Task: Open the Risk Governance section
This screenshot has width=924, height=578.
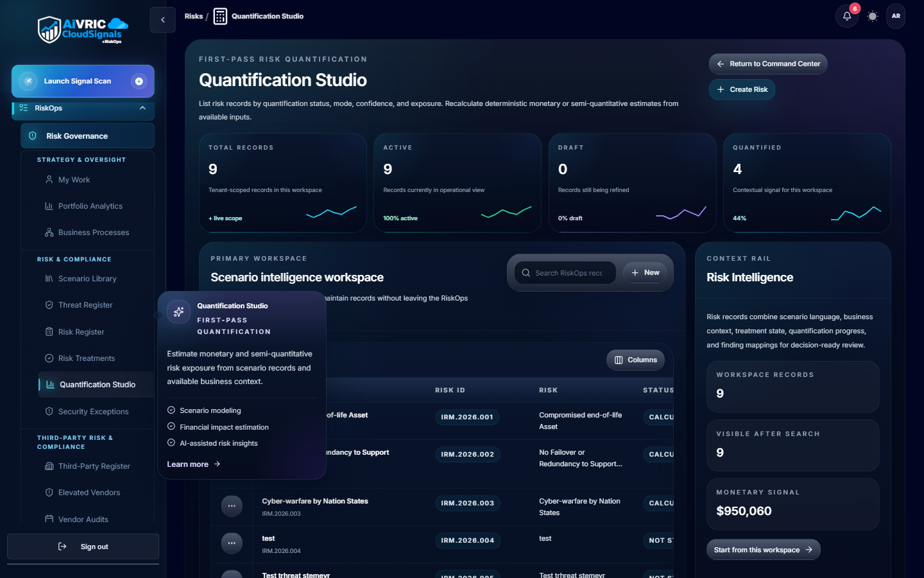Action: point(87,136)
